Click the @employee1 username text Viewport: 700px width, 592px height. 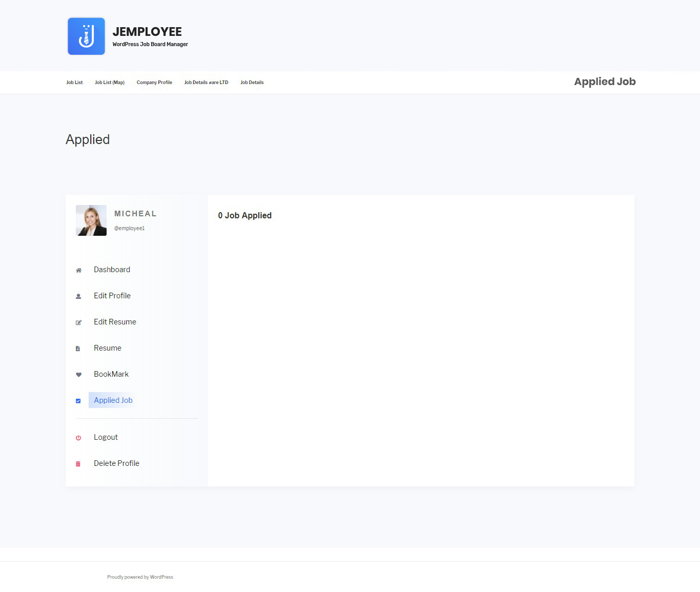point(129,229)
